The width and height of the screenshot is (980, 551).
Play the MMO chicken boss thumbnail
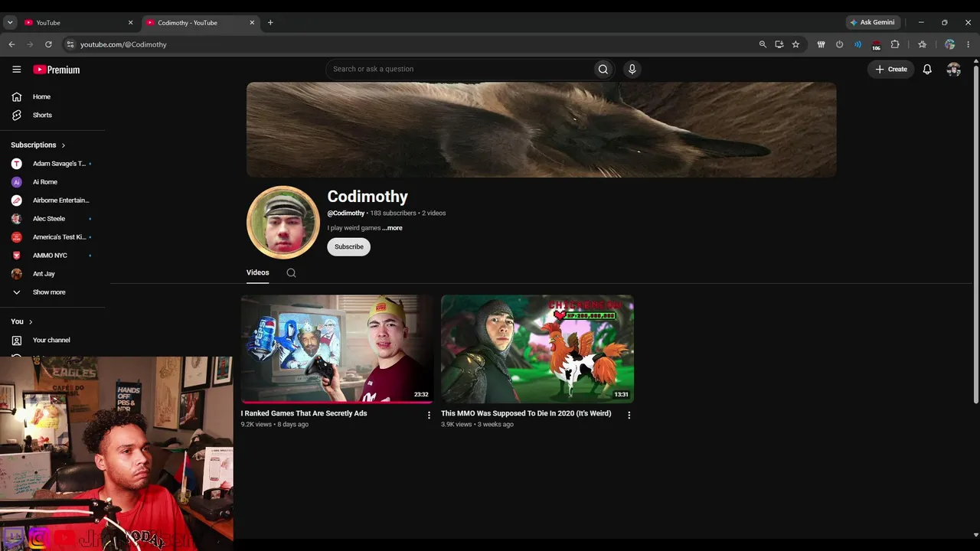click(x=537, y=349)
